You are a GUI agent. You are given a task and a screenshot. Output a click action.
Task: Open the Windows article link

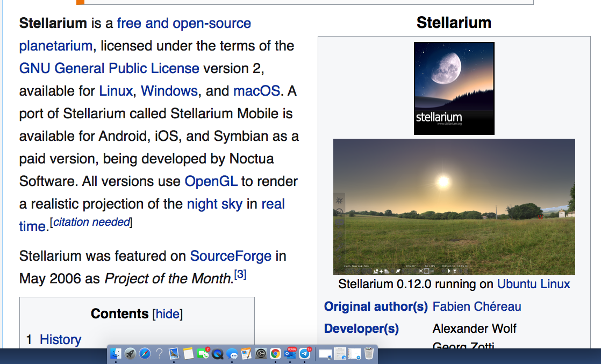tap(169, 91)
